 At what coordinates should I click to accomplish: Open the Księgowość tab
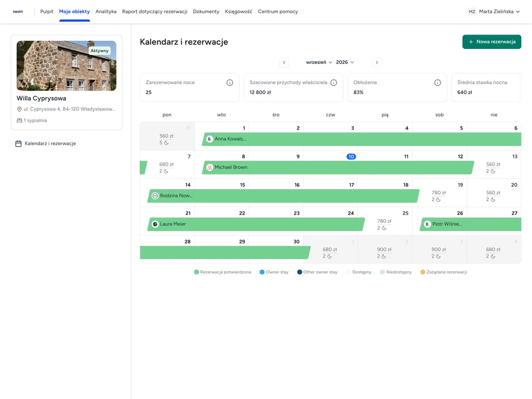[238, 12]
